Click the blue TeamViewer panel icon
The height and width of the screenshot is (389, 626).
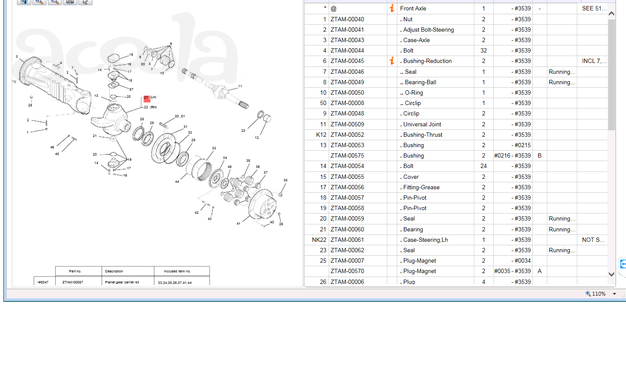coord(623,264)
